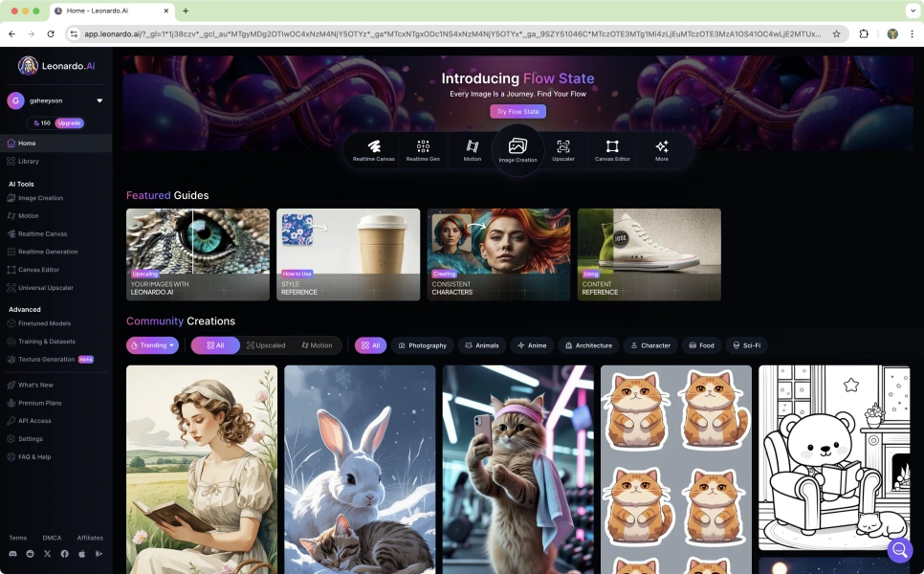Open a new browser tab with plus icon
The image size is (924, 574).
(186, 11)
